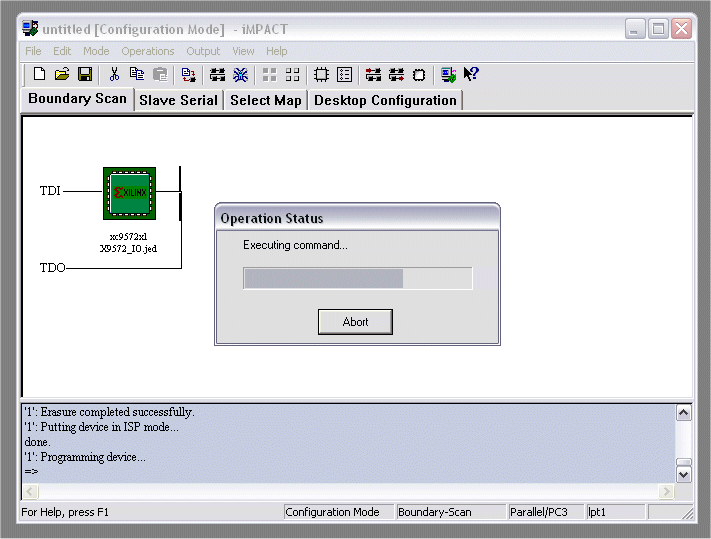The width and height of the screenshot is (711, 539).
Task: Click the Save floppy disk icon
Action: (85, 74)
